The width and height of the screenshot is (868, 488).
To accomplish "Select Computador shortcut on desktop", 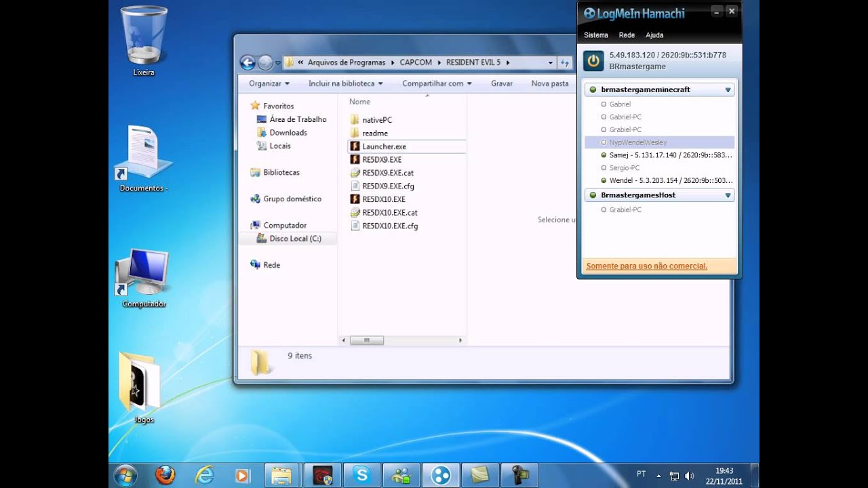I will coord(144,278).
